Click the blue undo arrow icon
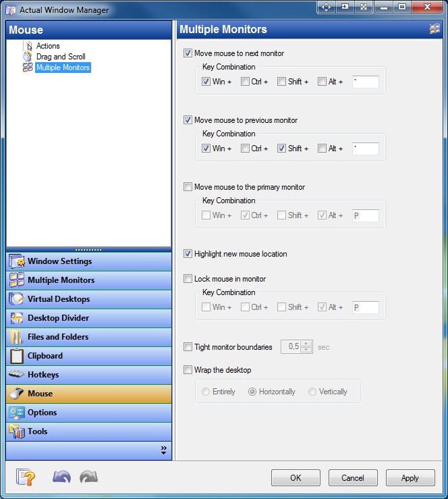Image resolution: width=448 pixels, height=499 pixels. 61,477
